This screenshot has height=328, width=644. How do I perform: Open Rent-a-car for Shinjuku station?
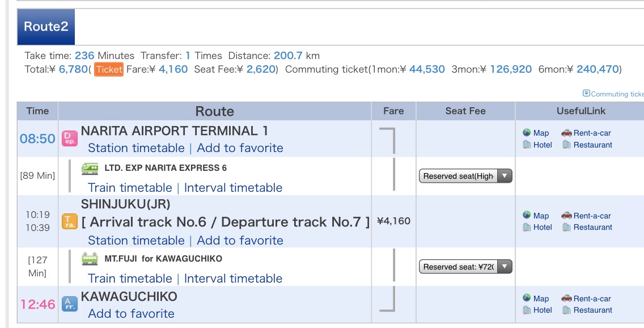pos(586,216)
